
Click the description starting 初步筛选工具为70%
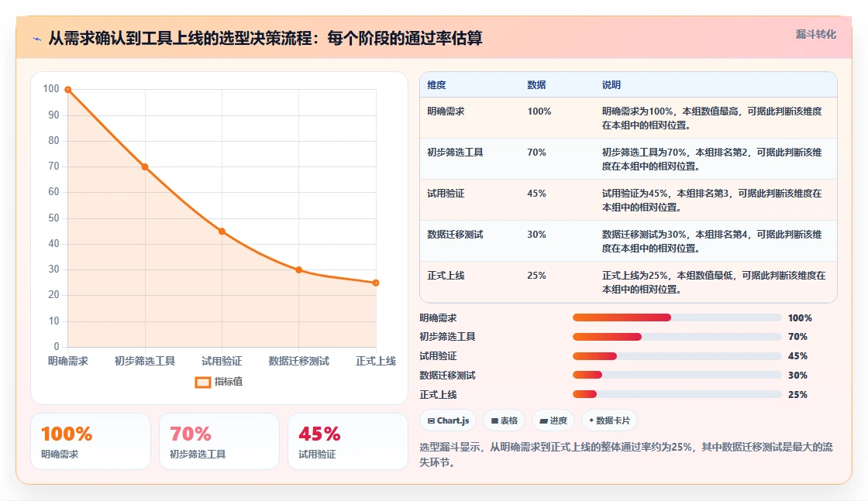coord(712,160)
